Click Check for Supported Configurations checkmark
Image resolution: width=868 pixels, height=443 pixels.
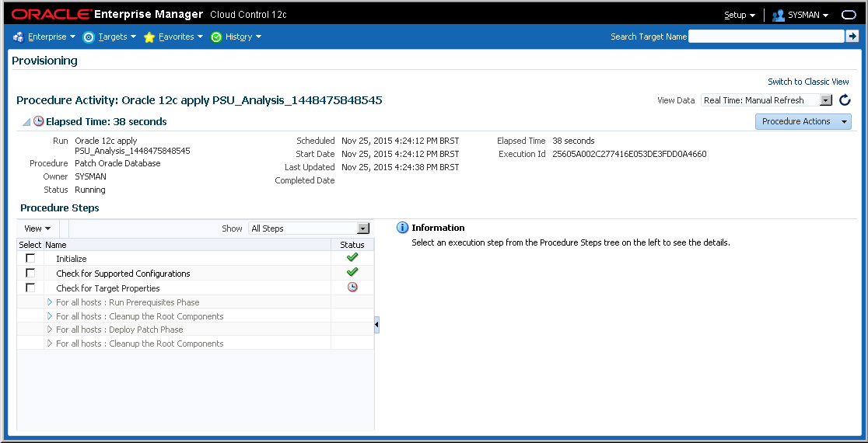tap(352, 272)
